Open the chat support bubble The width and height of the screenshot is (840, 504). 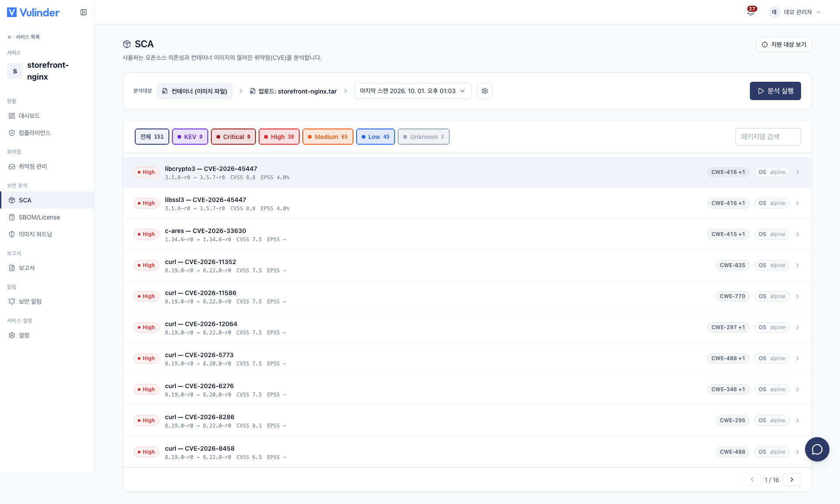817,449
